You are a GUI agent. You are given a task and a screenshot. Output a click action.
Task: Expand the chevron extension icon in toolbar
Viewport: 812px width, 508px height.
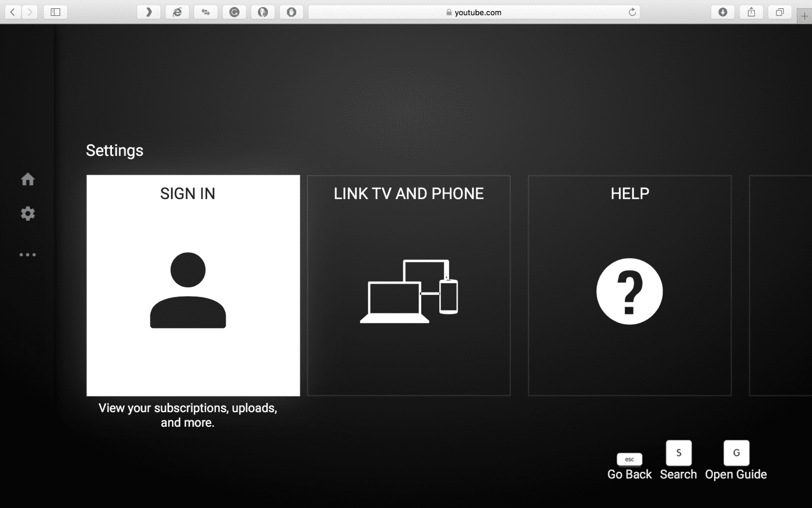pos(149,12)
